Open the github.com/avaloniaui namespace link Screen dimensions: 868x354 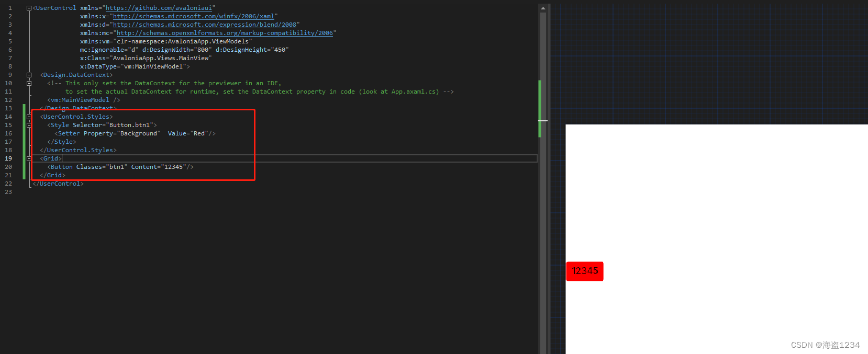pyautogui.click(x=159, y=8)
